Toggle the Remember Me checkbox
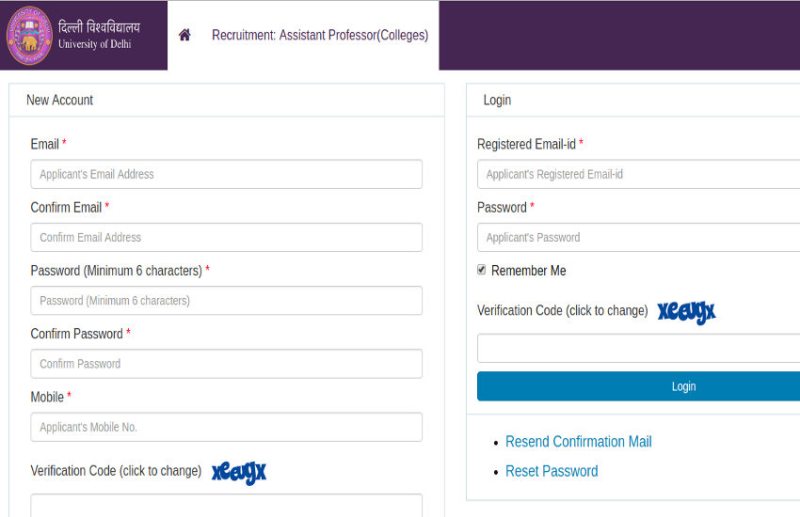 click(482, 270)
